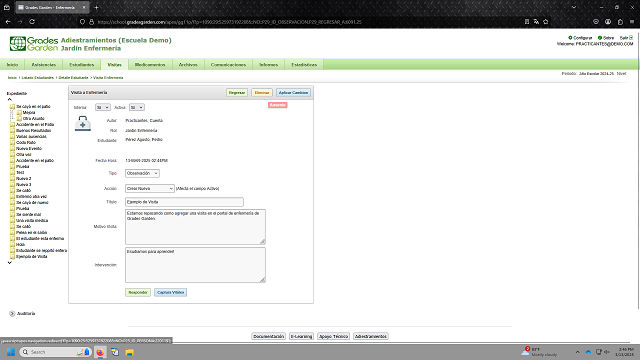Open the Documentación footer button
640x360 pixels.
click(268, 336)
